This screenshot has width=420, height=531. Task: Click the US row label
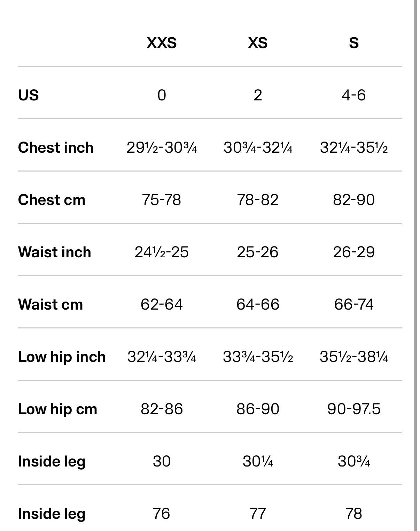28,95
